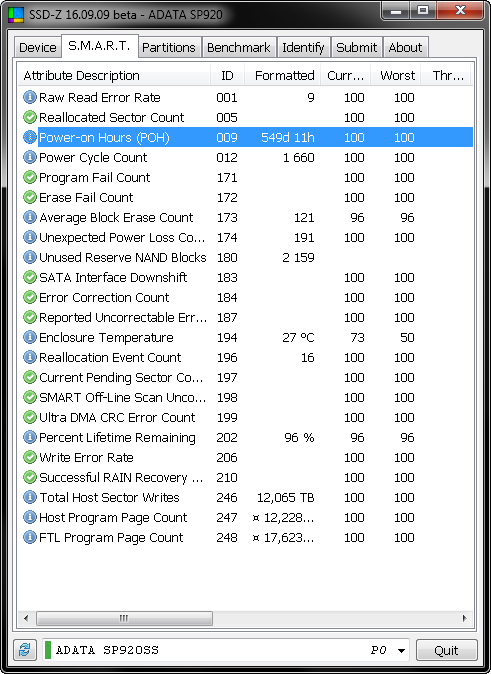Click the green check icon beside SMART Off-Line Scan row

pos(30,397)
